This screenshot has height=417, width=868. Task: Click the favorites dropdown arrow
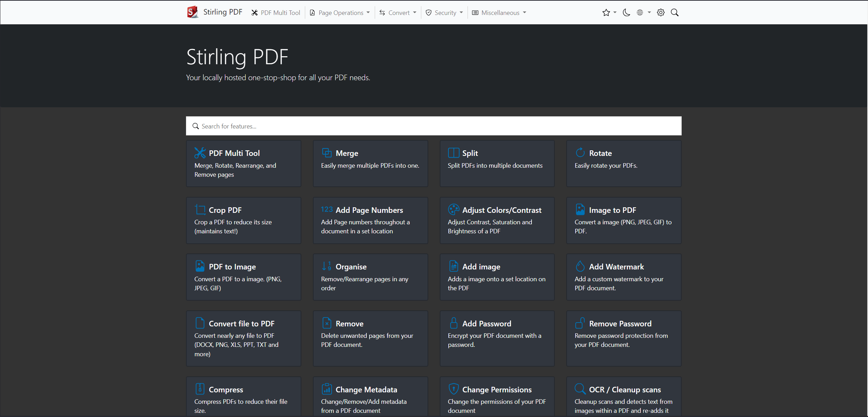coord(615,12)
